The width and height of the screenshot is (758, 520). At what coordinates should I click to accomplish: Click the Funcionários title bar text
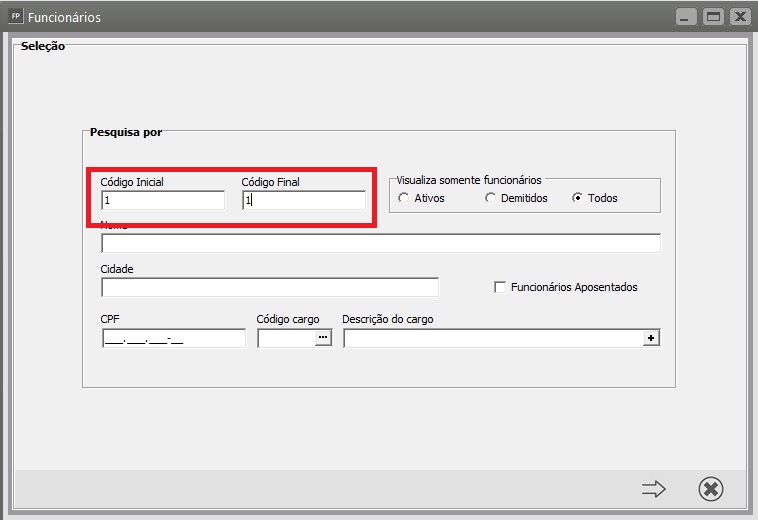click(x=64, y=17)
